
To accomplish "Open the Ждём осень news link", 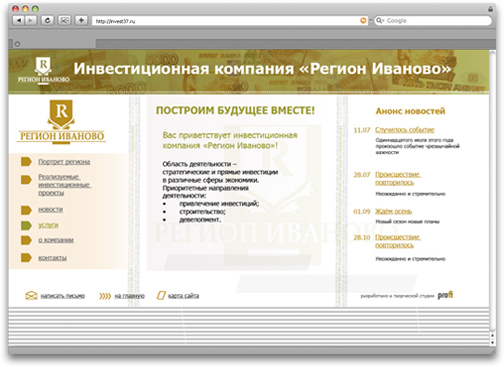I will click(393, 211).
